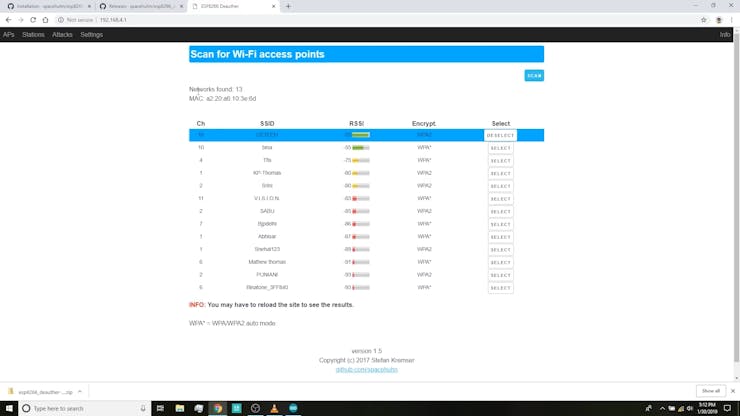Image resolution: width=740 pixels, height=416 pixels.
Task: Open the Windows Start menu
Action: tap(9, 408)
